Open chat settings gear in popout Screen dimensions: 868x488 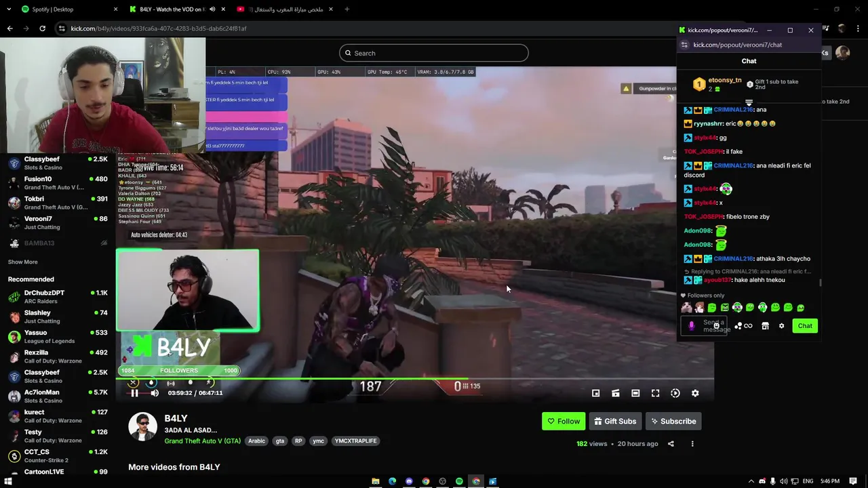pyautogui.click(x=781, y=326)
